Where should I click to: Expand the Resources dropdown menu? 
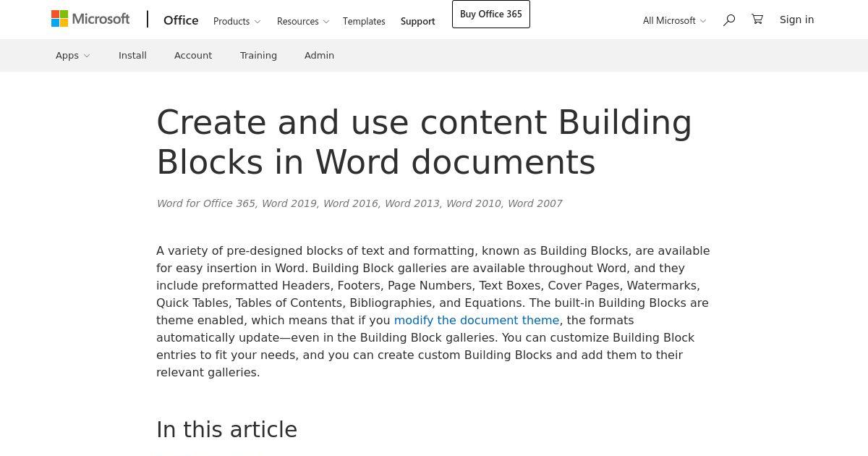[x=303, y=21]
